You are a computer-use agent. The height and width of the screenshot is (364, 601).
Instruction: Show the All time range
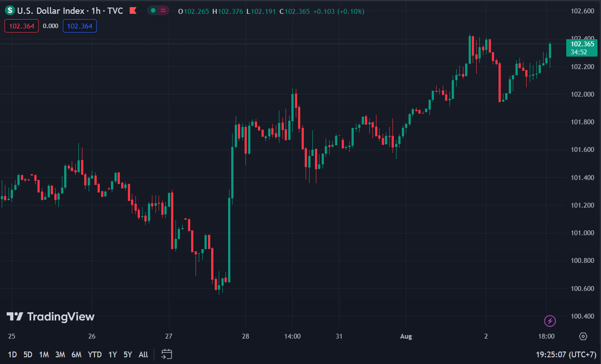pos(143,355)
